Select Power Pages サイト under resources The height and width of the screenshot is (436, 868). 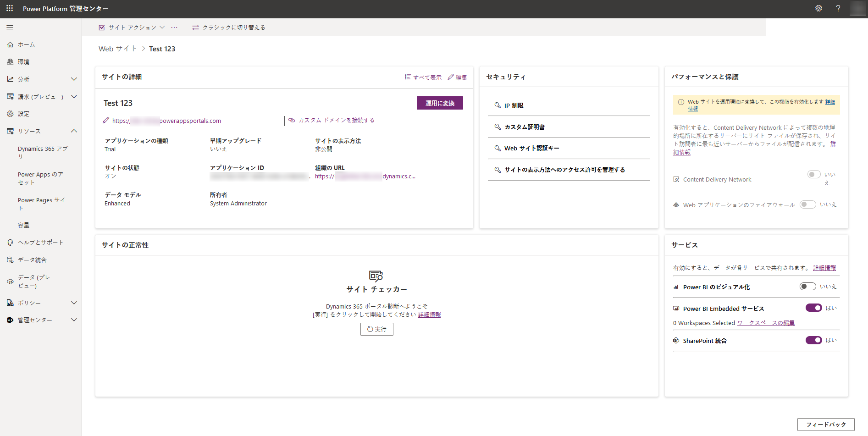pos(41,204)
